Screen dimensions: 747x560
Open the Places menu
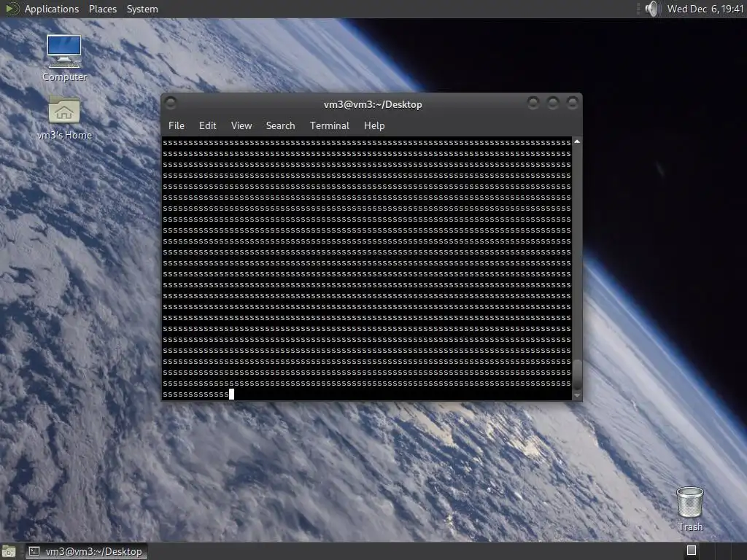tap(102, 9)
